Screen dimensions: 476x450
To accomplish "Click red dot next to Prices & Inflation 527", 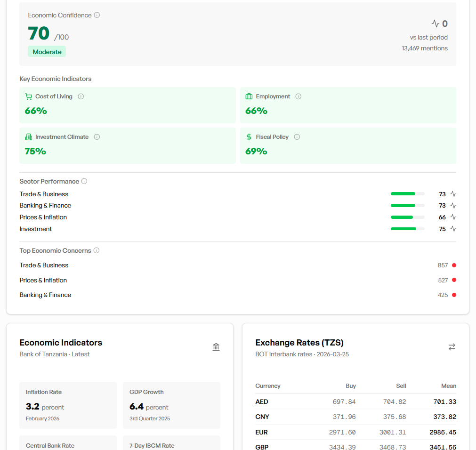I will click(454, 280).
